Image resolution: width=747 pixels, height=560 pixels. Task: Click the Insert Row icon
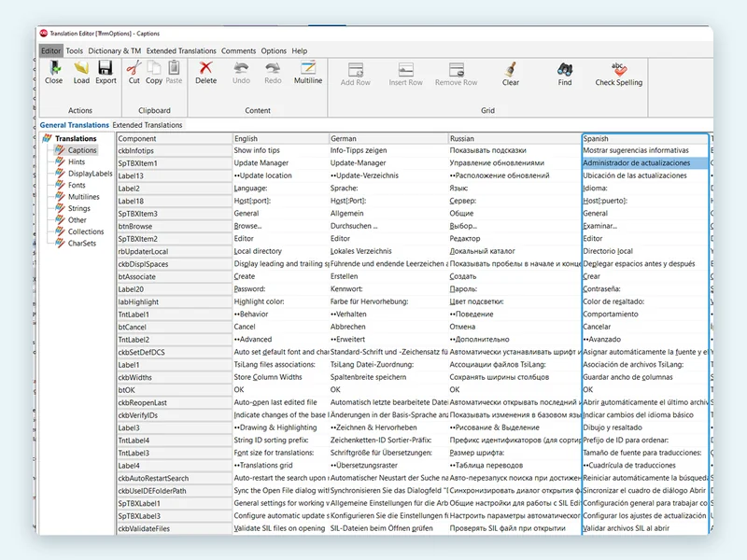click(x=405, y=70)
